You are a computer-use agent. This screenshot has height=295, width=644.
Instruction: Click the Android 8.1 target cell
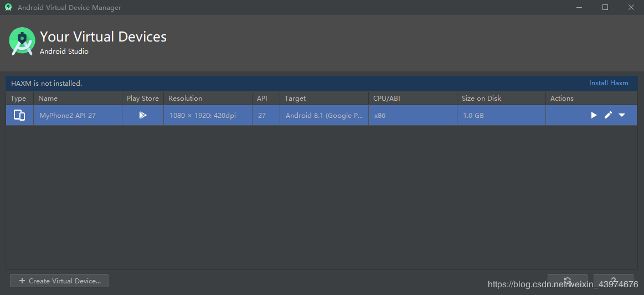(x=324, y=115)
